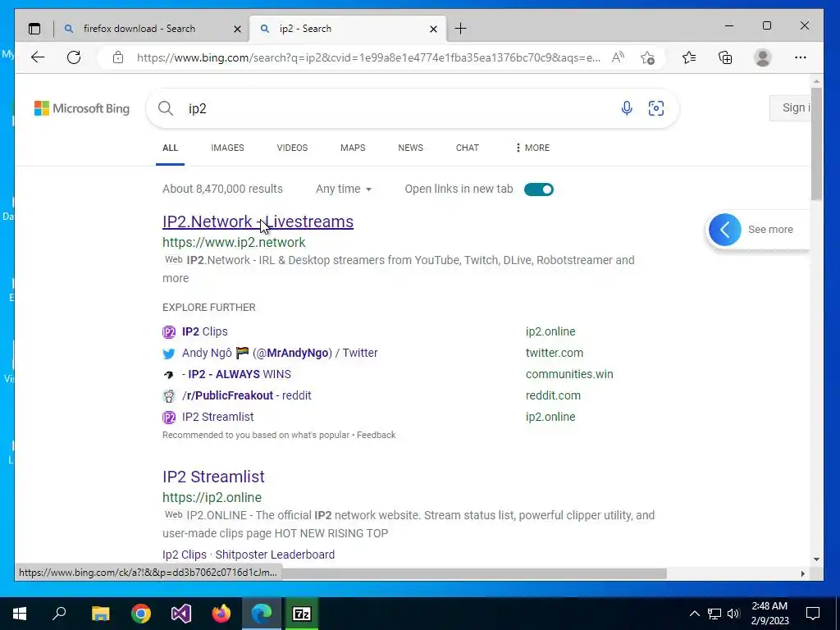840x630 pixels.
Task: Start voice search with microphone icon
Action: (x=627, y=108)
